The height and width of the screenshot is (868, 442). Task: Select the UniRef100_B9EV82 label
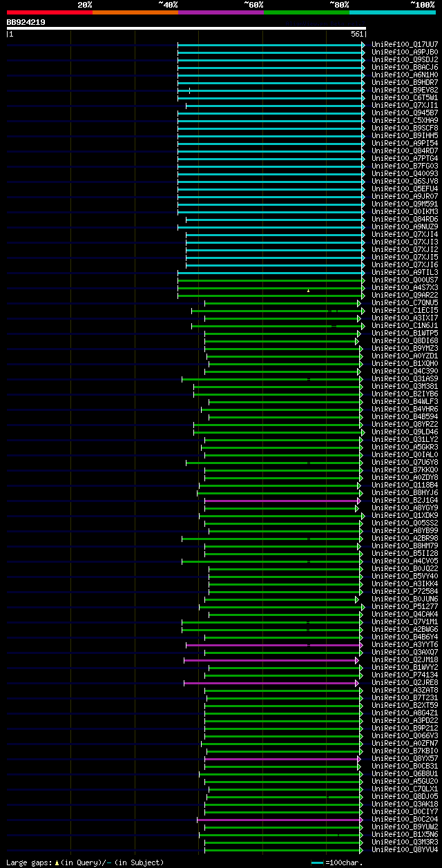pos(405,90)
